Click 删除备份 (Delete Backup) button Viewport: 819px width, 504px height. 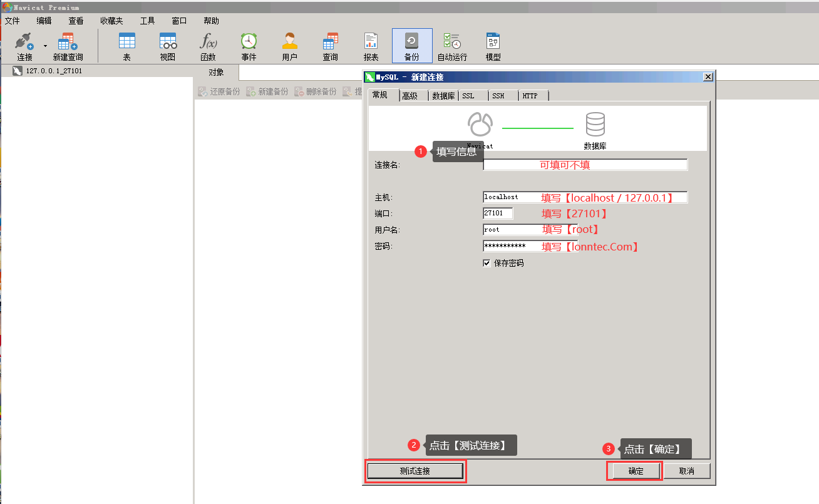[316, 91]
